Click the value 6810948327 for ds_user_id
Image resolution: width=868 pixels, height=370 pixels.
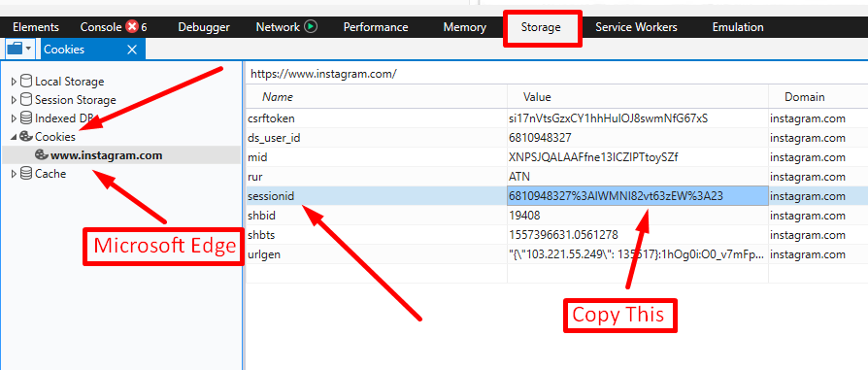(540, 138)
